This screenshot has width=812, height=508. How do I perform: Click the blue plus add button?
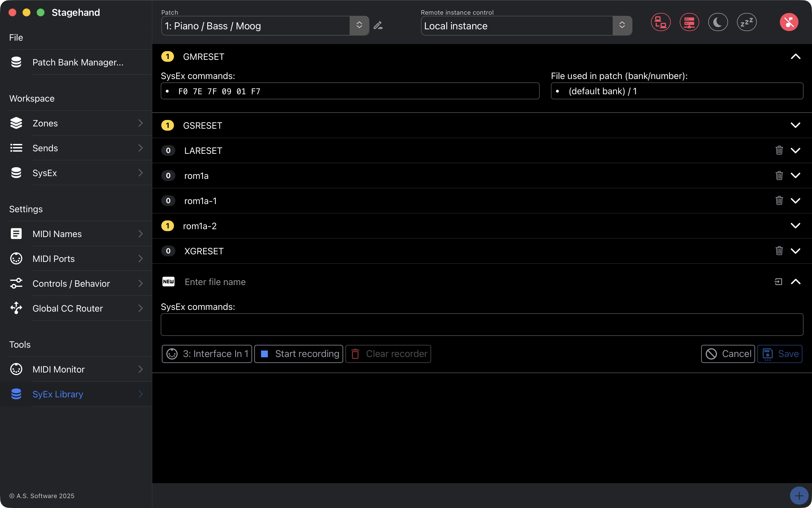tap(799, 496)
